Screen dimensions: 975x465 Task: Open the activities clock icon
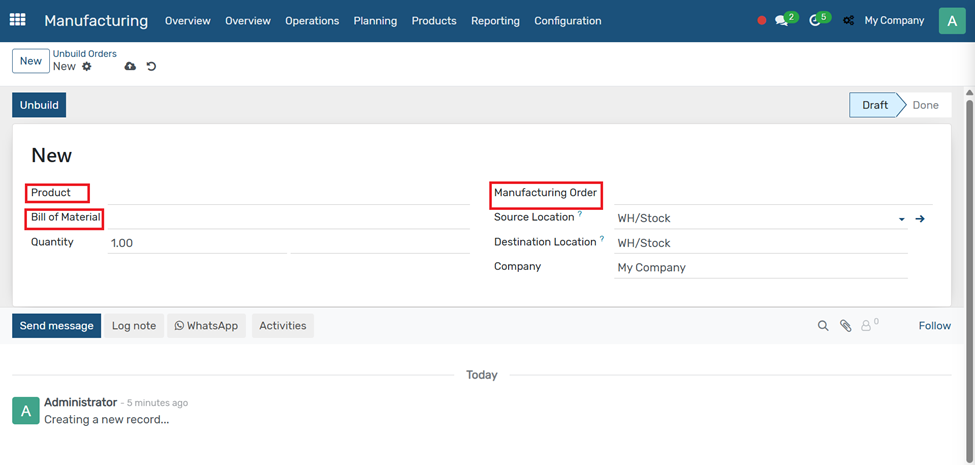coord(816,21)
